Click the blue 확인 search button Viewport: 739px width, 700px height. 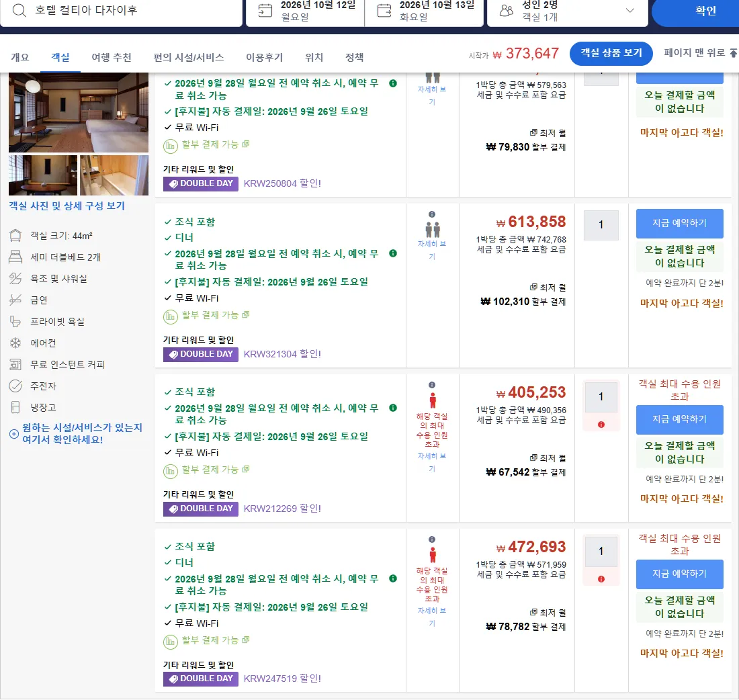(696, 11)
